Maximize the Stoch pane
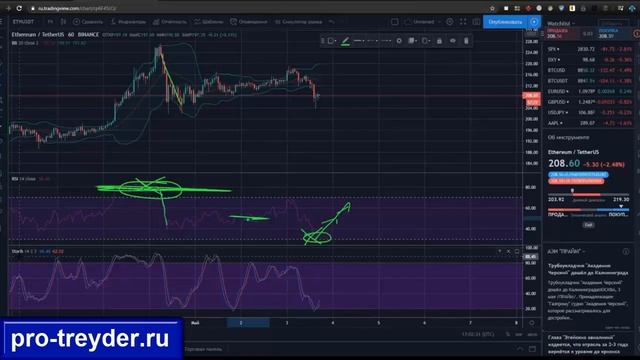Image resolution: width=640 pixels, height=360 pixels. (x=517, y=251)
